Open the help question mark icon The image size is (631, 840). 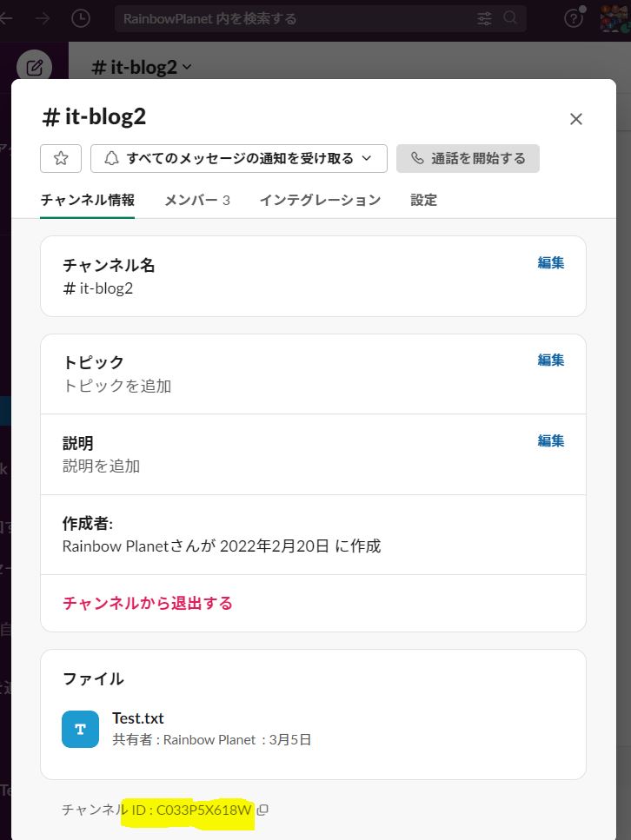click(x=573, y=18)
